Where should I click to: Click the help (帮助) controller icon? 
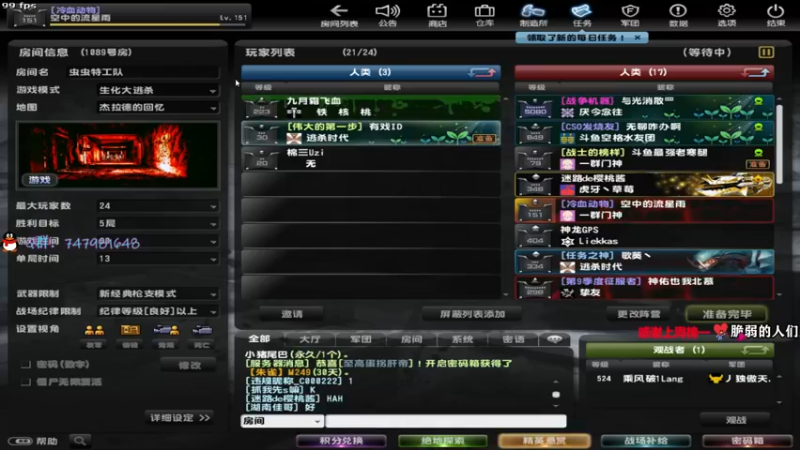pyautogui.click(x=20, y=441)
